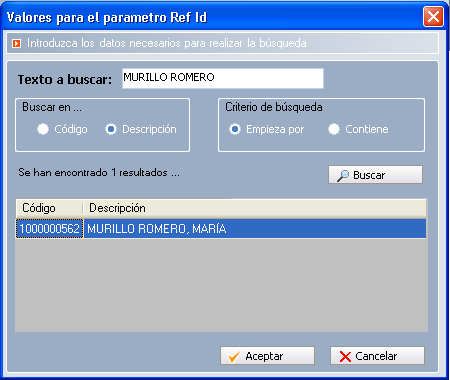The image size is (450, 380).
Task: Confirm with the Aceptar button
Action: point(267,356)
